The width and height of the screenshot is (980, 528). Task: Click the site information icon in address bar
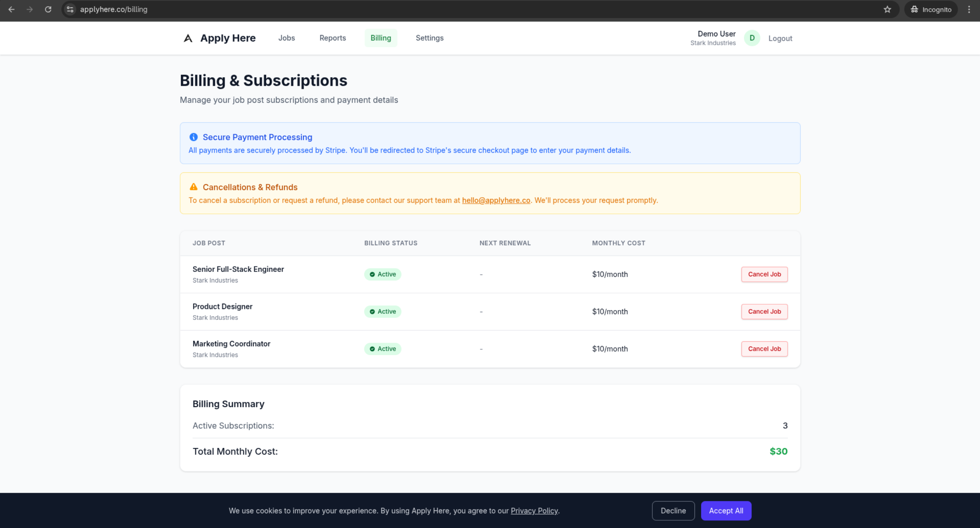[x=70, y=9]
